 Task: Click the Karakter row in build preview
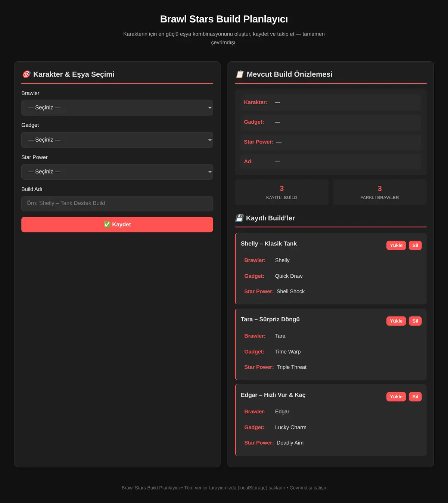click(331, 102)
